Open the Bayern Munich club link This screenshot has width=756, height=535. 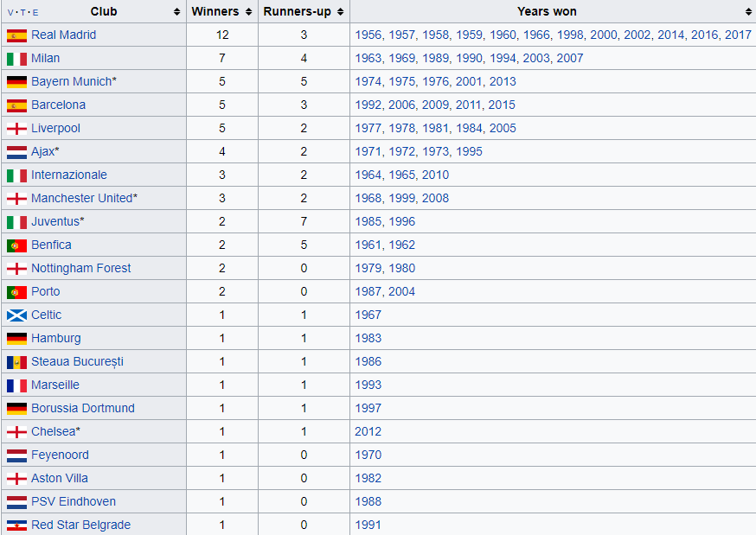[x=71, y=81]
